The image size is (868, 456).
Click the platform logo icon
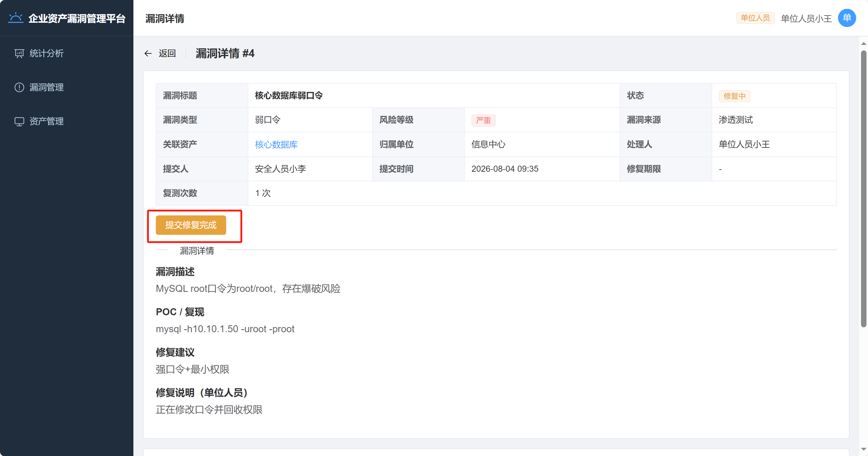coord(15,18)
